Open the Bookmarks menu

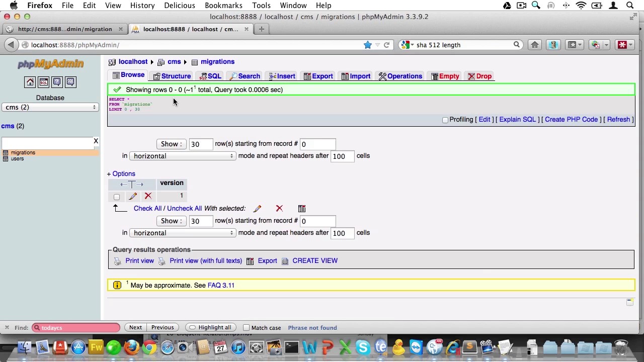click(x=223, y=6)
